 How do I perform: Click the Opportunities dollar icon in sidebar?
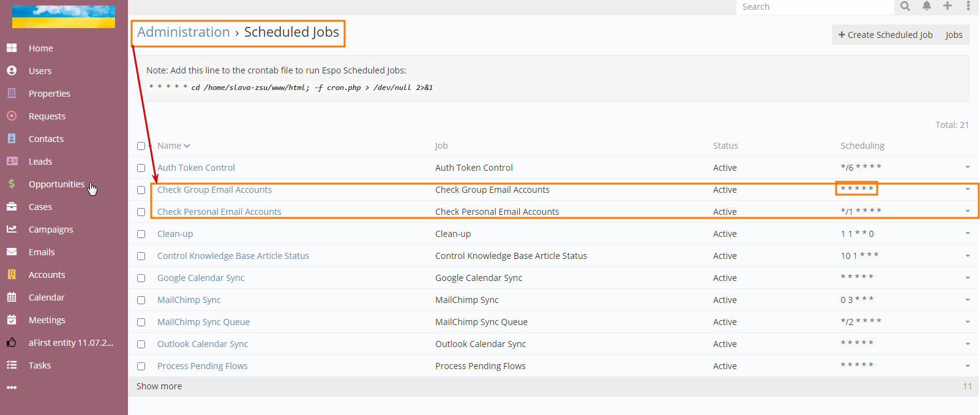[x=12, y=184]
